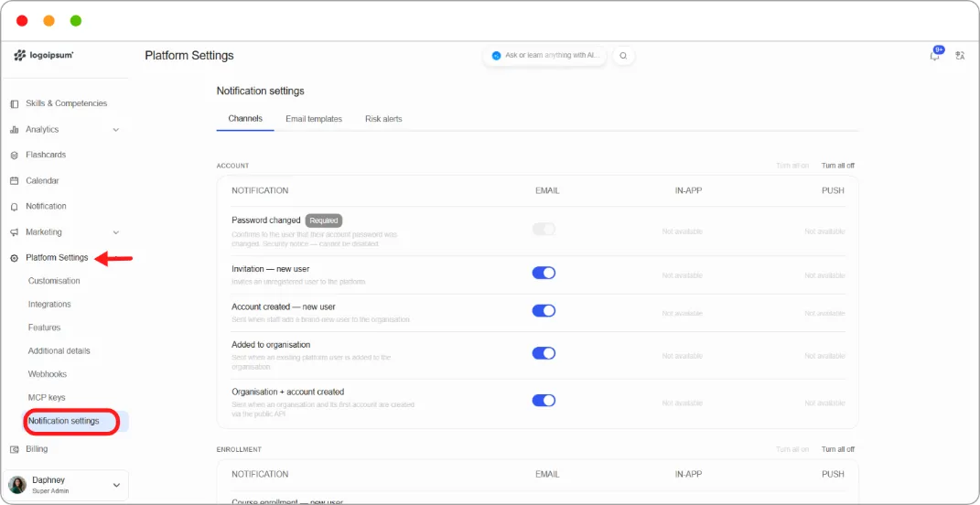Open notifications bell with 9+ badge
Viewport: 980px width, 505px height.
click(935, 55)
